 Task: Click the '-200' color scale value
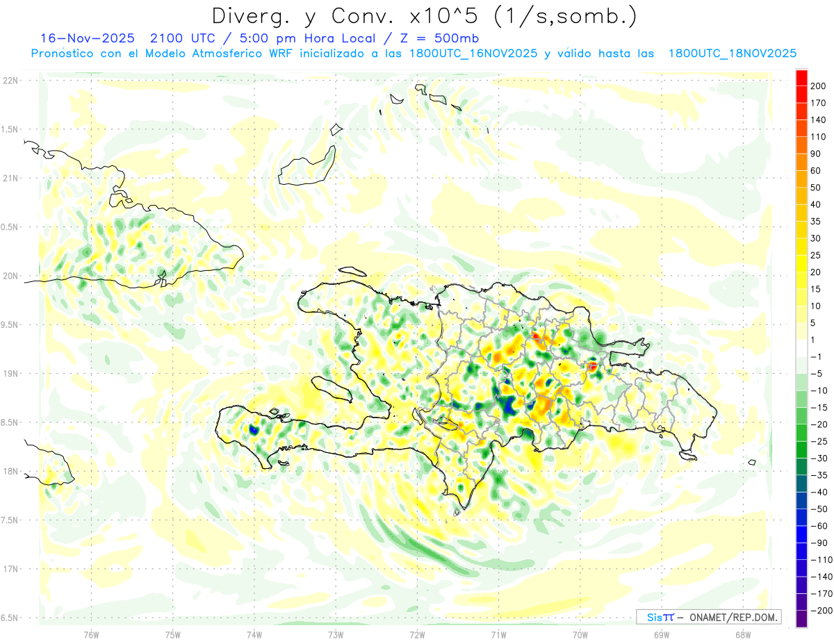[822, 611]
